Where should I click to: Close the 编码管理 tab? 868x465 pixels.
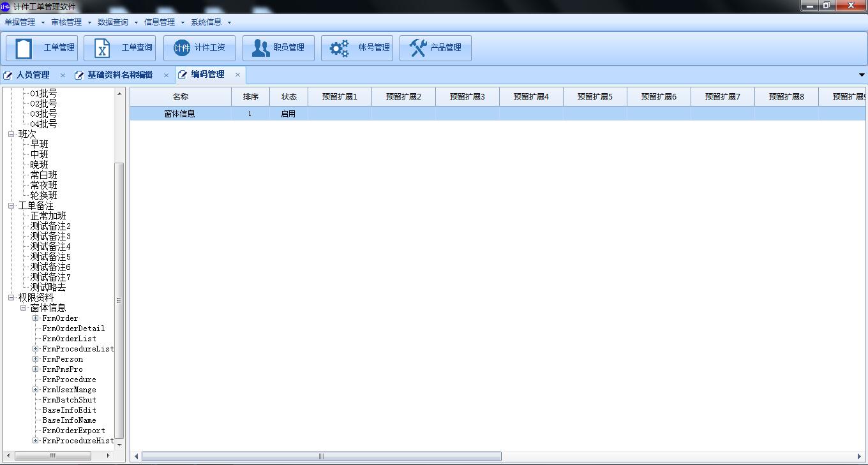coord(237,75)
